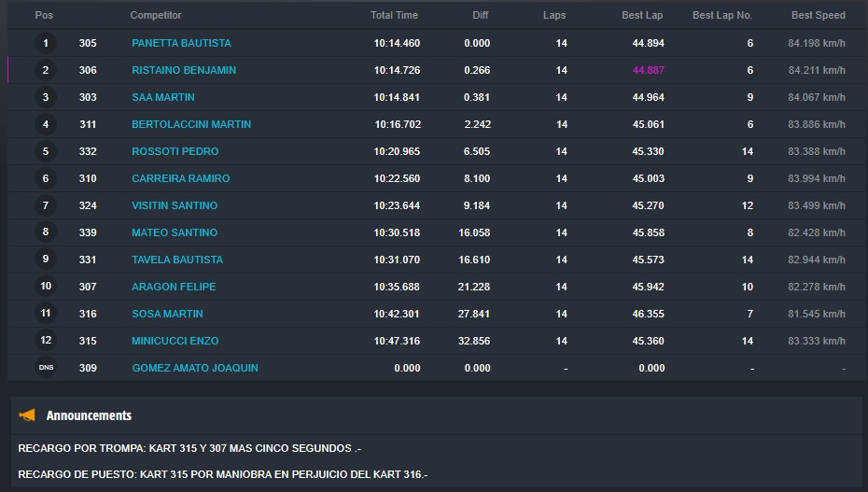Click position 5 circle badge
Image resolution: width=868 pixels, height=492 pixels.
[46, 151]
